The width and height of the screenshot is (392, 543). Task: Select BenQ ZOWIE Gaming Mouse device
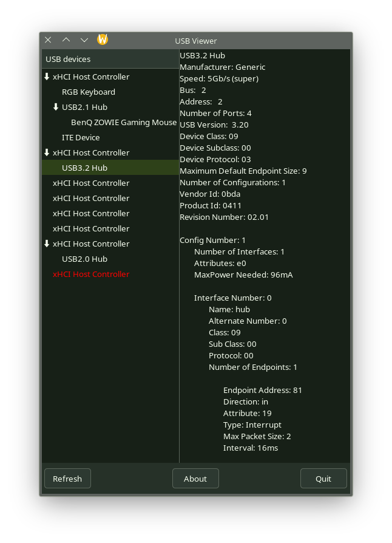(124, 123)
